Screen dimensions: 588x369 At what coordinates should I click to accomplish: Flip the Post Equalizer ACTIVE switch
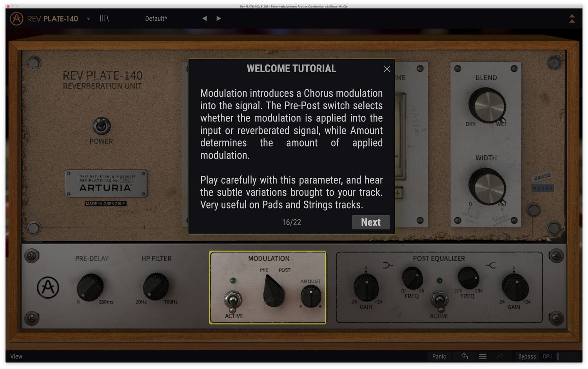[439, 301]
